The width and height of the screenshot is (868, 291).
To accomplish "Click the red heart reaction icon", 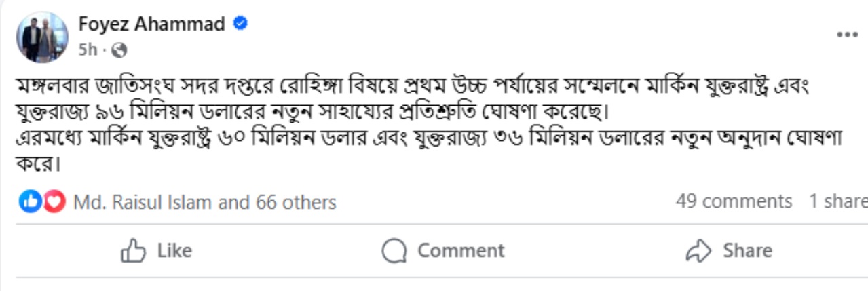I will [54, 201].
